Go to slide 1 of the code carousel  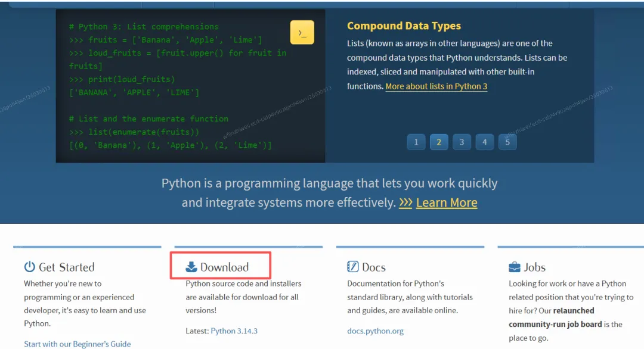(416, 142)
